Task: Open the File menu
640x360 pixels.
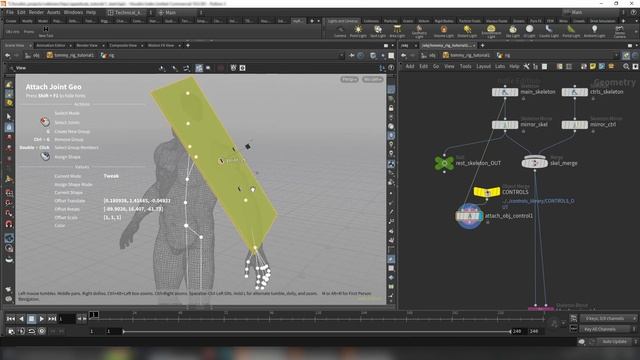Action: (10, 12)
